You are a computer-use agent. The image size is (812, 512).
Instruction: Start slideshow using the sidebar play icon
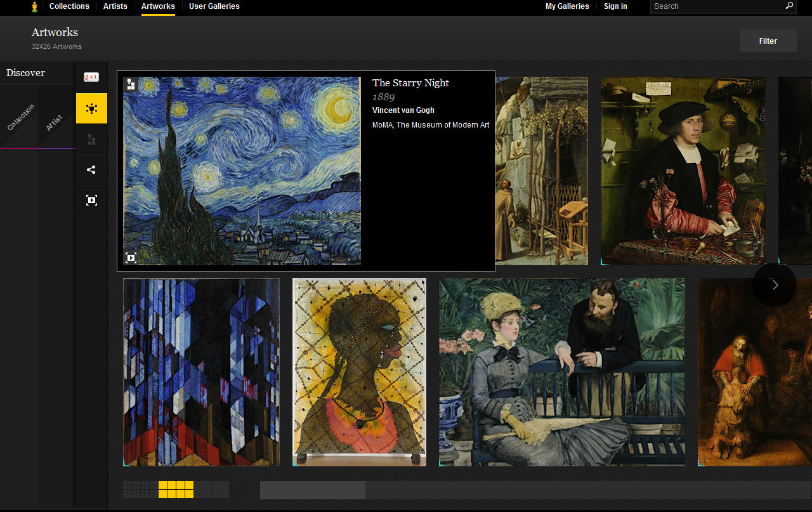91,200
